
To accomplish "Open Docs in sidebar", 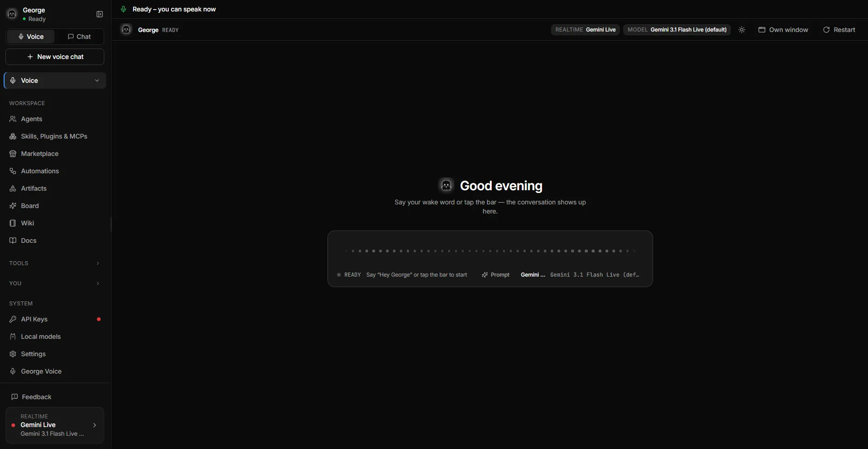I will point(55,241).
